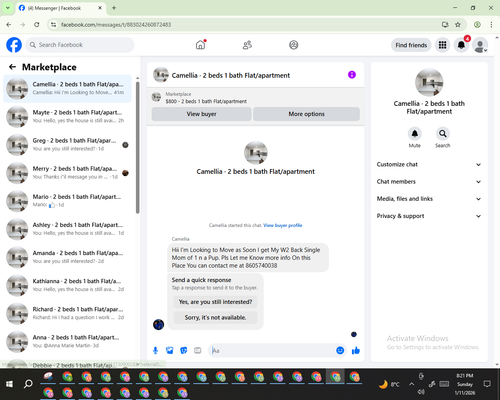
Task: Click the Aa message input field
Action: [272, 351]
